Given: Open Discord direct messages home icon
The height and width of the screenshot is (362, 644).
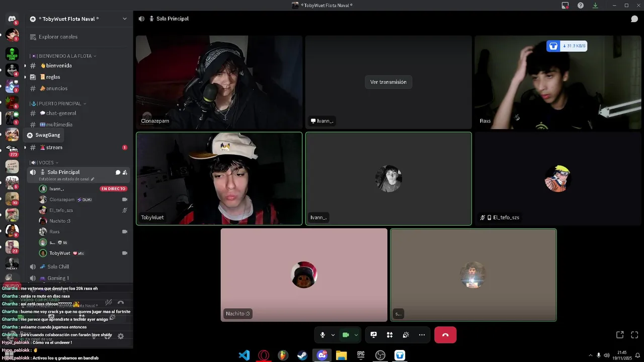Looking at the screenshot, I should point(12,19).
